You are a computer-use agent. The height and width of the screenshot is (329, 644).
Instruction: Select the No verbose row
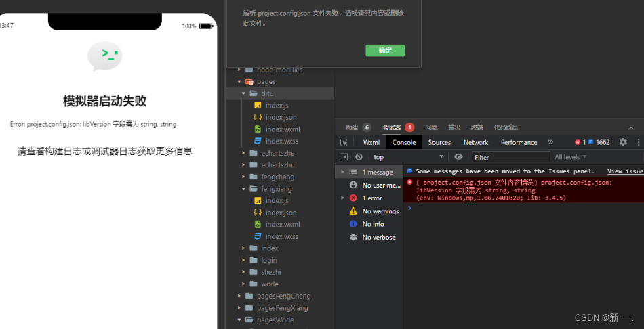pyautogui.click(x=369, y=237)
